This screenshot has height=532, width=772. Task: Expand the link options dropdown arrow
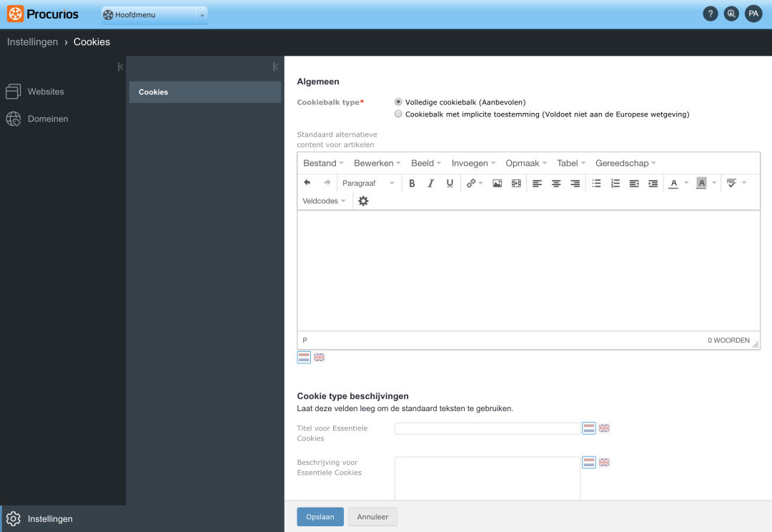pos(480,183)
